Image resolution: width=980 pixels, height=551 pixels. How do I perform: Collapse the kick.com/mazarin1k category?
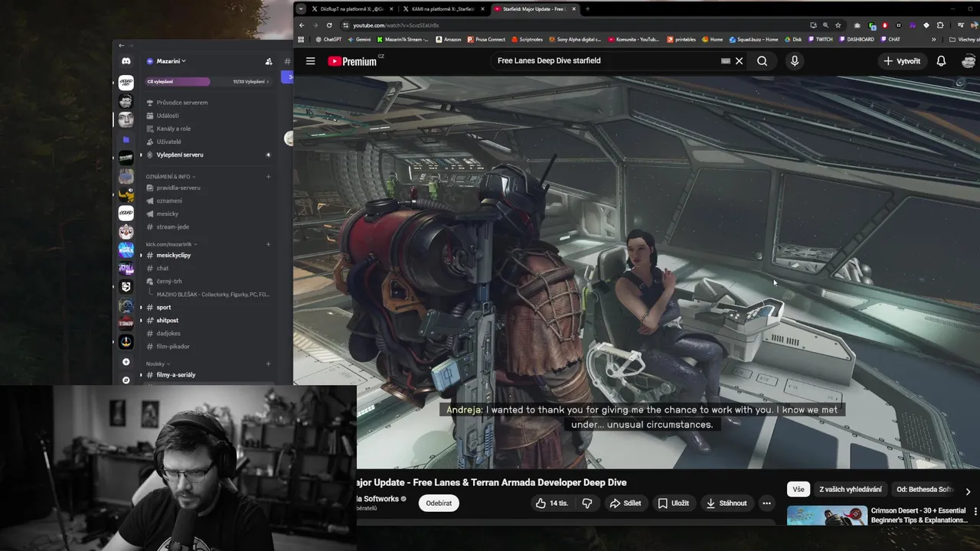click(171, 244)
